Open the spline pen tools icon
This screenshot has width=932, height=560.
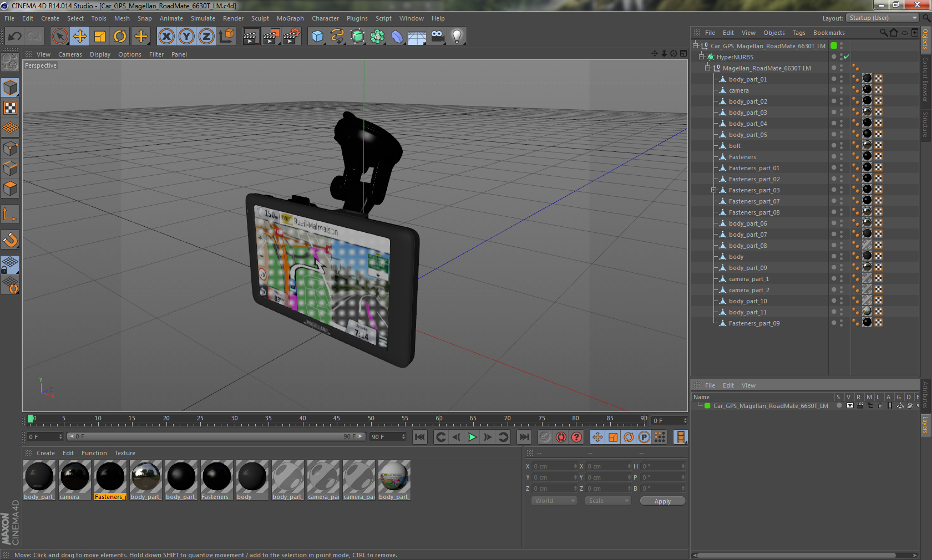337,37
